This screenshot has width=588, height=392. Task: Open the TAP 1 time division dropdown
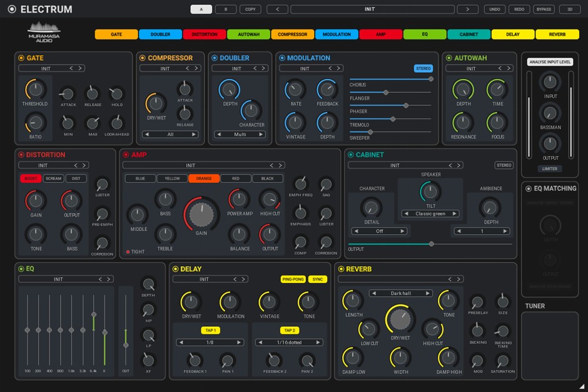[x=211, y=343]
